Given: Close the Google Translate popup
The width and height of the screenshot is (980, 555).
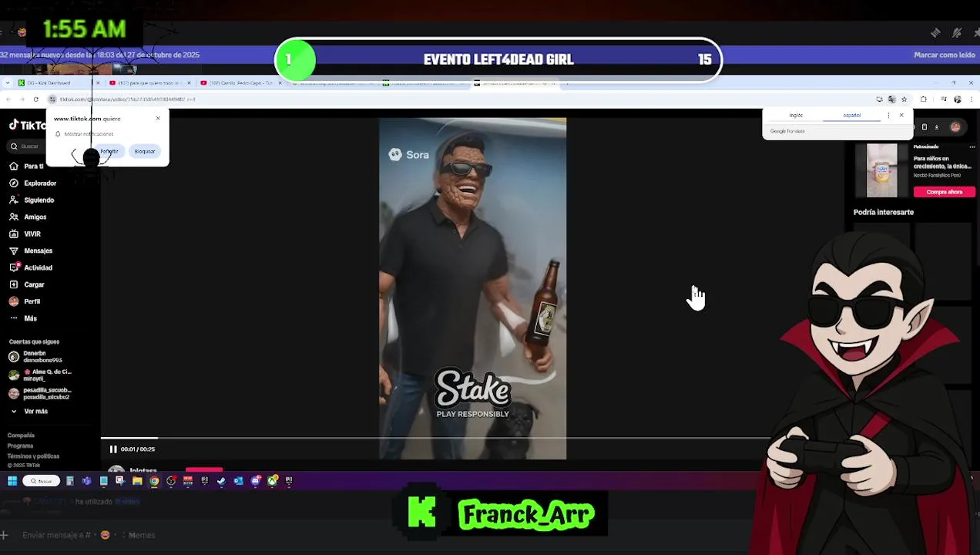Looking at the screenshot, I should pyautogui.click(x=901, y=116).
